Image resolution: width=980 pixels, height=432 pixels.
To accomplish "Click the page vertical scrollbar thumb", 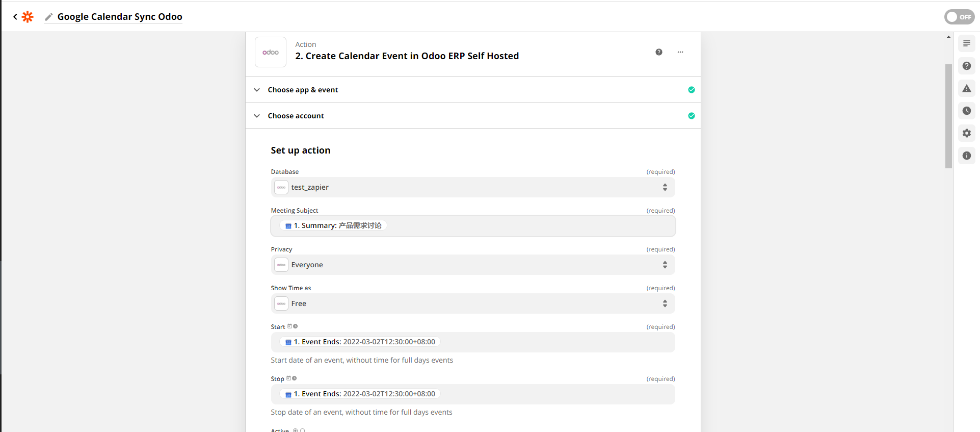I will [x=948, y=116].
